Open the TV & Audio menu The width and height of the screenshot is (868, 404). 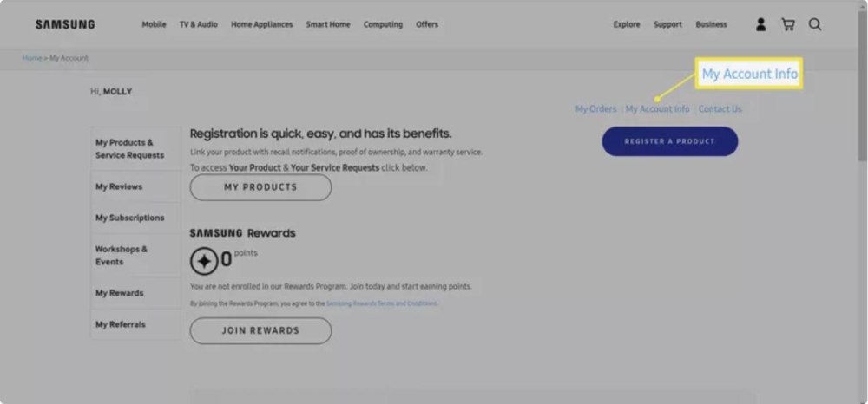pyautogui.click(x=199, y=24)
